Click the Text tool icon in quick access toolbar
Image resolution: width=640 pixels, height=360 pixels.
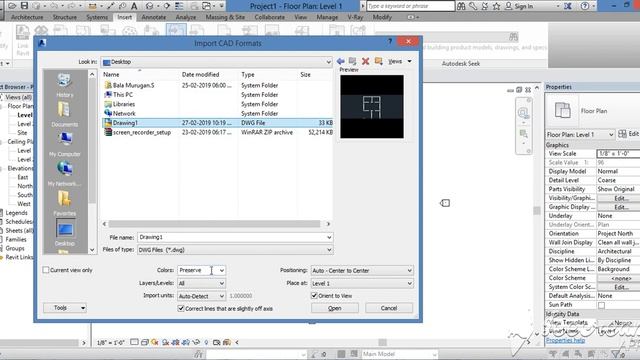(x=134, y=6)
